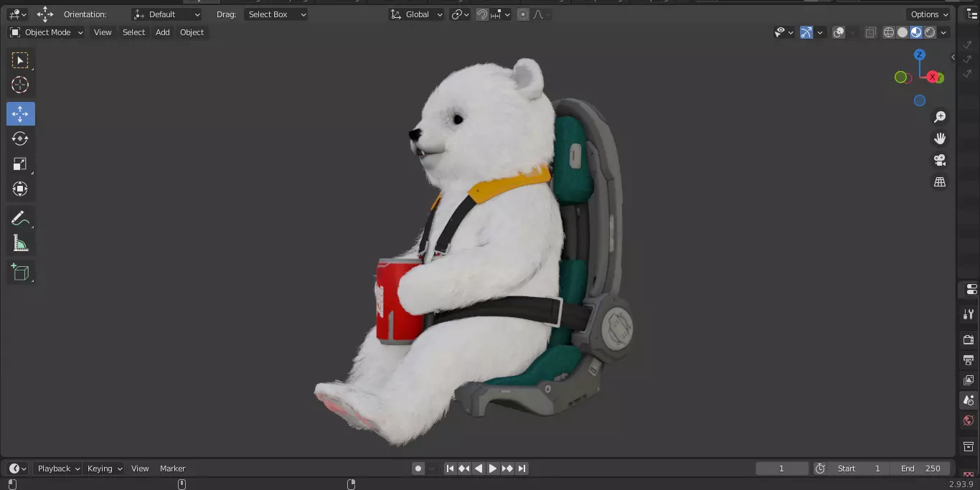Switch perspective/orthographic with grid icon
Image resolution: width=980 pixels, height=490 pixels.
tap(940, 182)
